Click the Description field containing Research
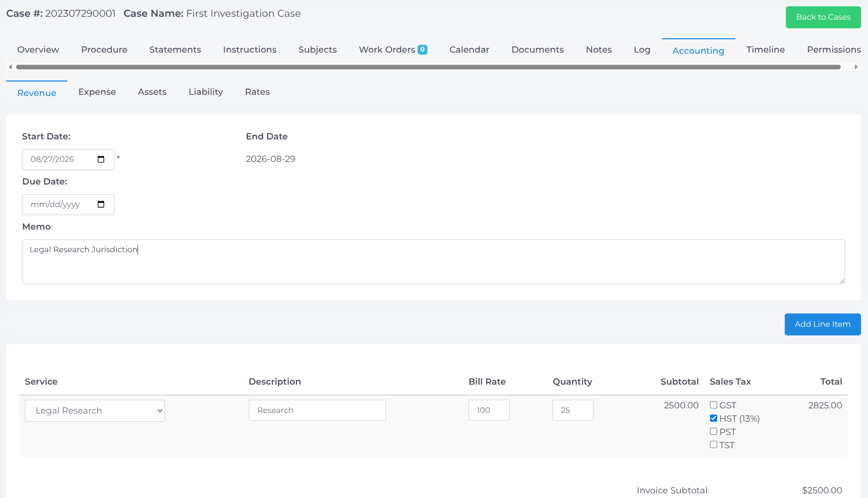The height and width of the screenshot is (498, 868). pyautogui.click(x=317, y=410)
